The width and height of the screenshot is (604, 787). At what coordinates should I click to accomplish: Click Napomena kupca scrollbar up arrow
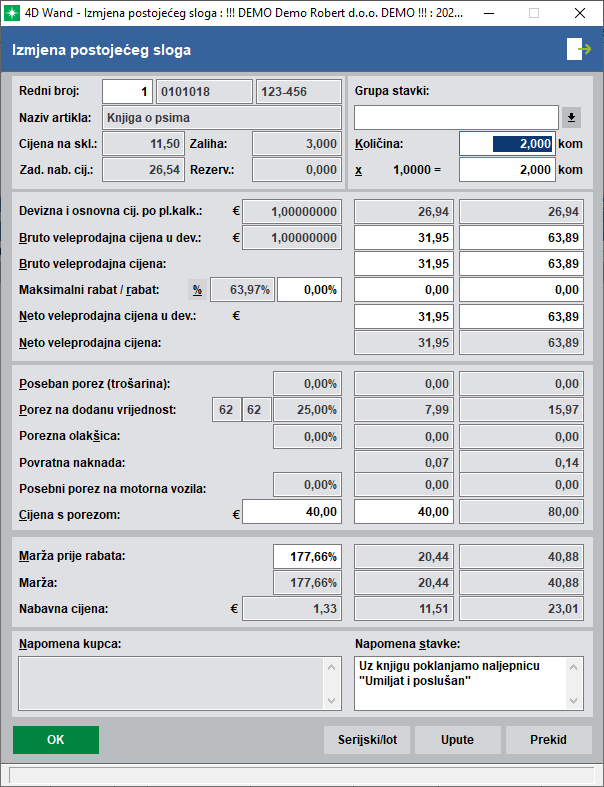coord(331,667)
